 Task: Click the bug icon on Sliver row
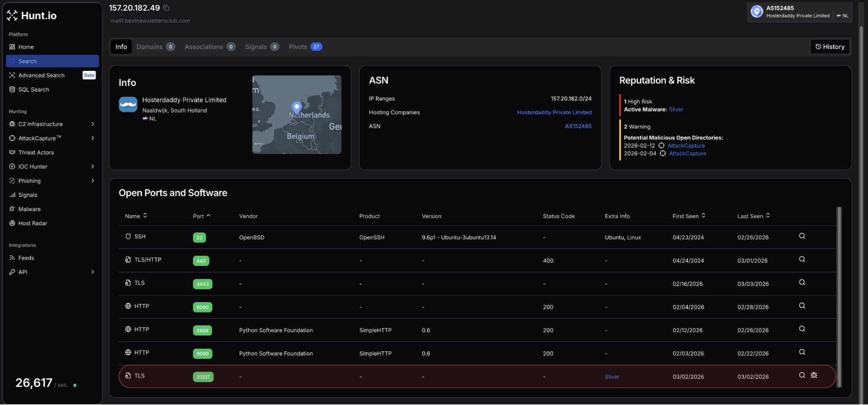tap(814, 375)
